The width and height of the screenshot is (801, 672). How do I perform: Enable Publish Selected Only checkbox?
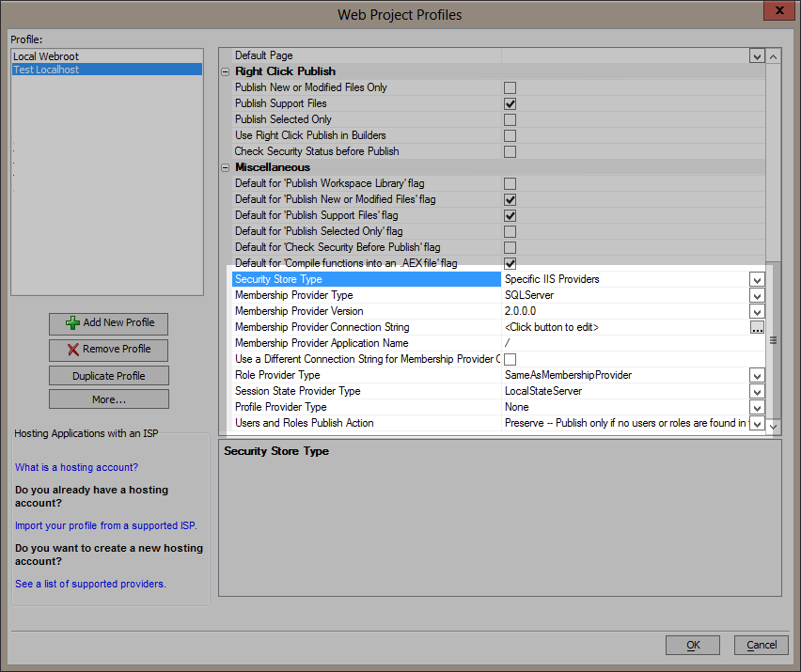pos(510,119)
